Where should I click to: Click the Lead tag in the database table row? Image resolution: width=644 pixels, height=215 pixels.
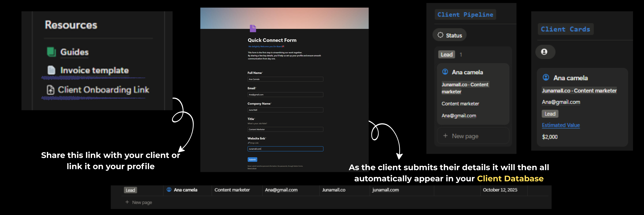point(130,190)
